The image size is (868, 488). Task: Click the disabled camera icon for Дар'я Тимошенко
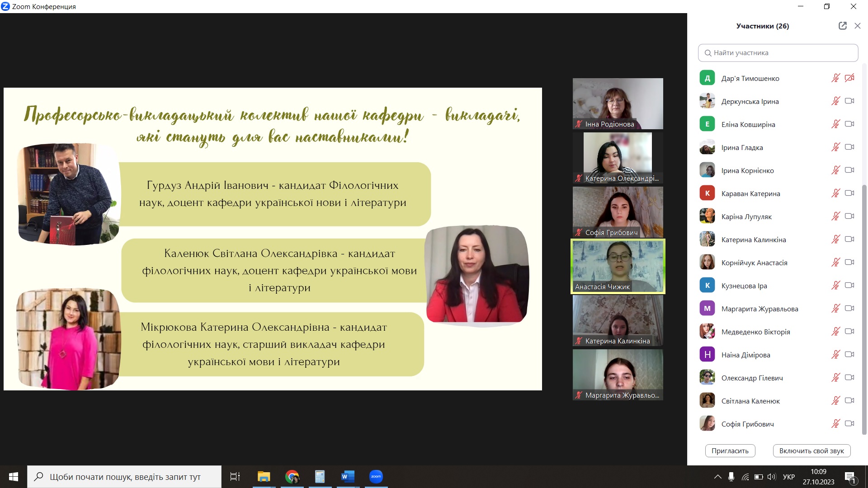pyautogui.click(x=849, y=78)
